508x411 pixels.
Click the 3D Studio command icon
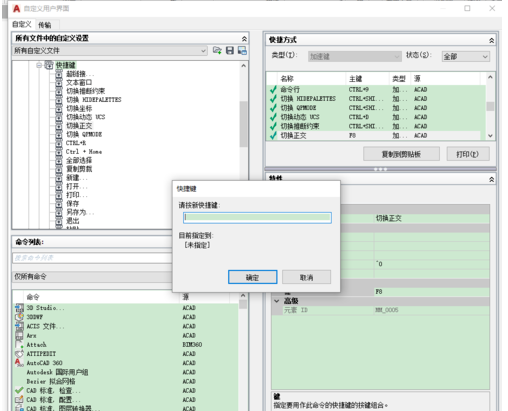19,308
